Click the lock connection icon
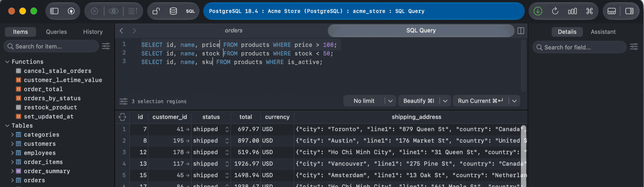The width and height of the screenshot is (644, 187). tap(156, 11)
